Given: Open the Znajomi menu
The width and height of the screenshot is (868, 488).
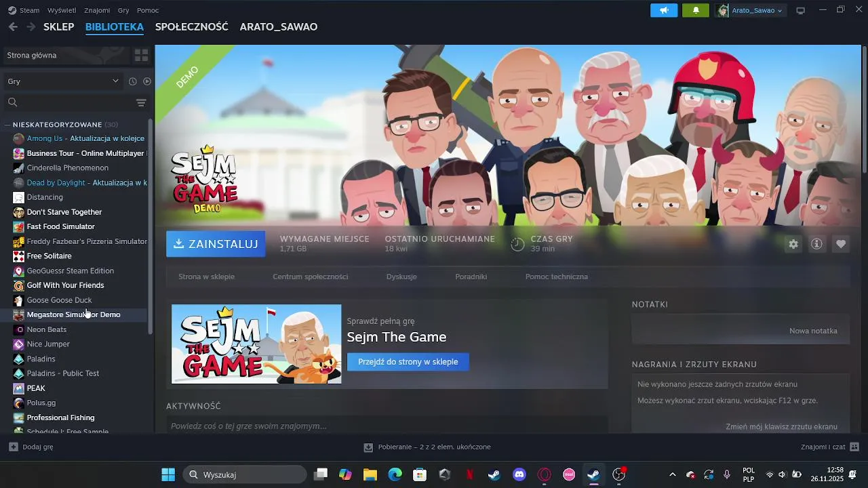Looking at the screenshot, I should pyautogui.click(x=97, y=10).
